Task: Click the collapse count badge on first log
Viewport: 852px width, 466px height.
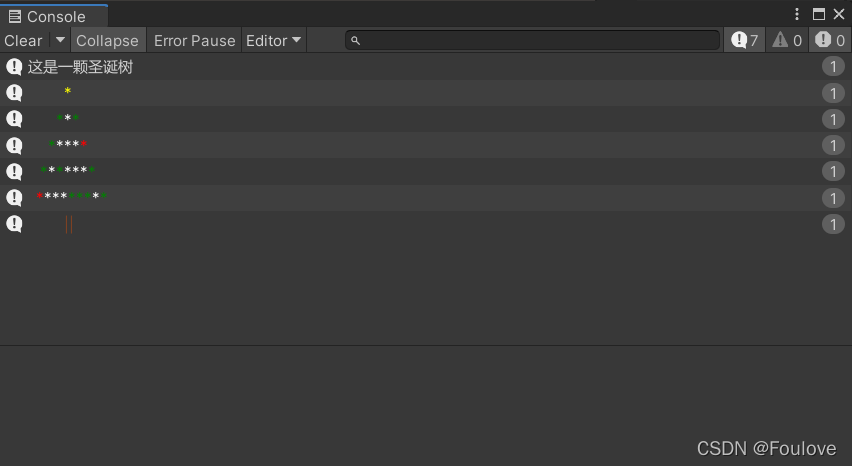Action: coord(833,67)
